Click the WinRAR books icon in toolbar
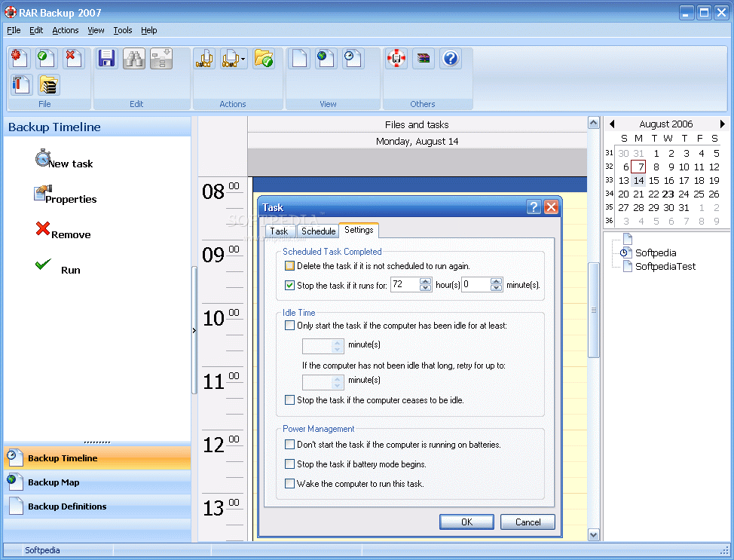734x560 pixels. [x=424, y=59]
